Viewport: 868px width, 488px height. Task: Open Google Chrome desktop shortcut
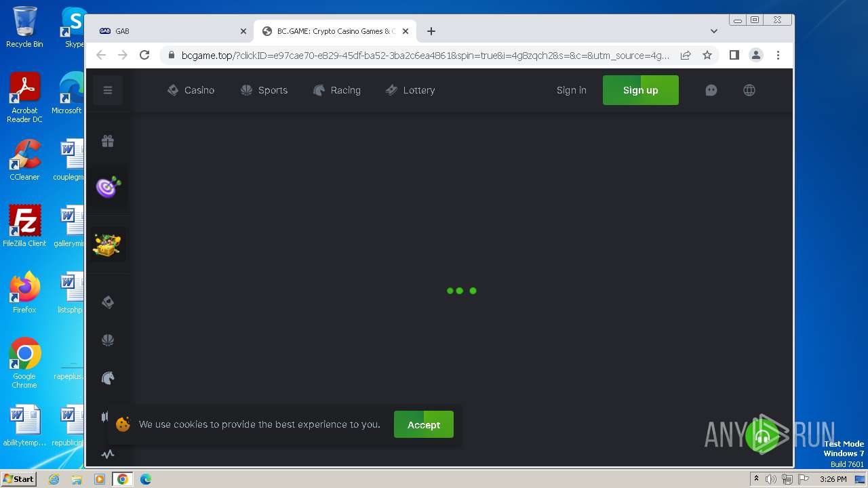point(24,363)
